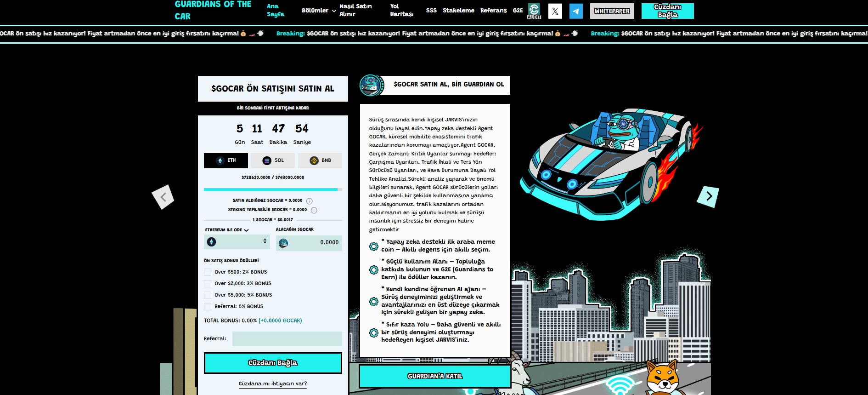
Task: Click the previous slide arrow
Action: pos(163,197)
